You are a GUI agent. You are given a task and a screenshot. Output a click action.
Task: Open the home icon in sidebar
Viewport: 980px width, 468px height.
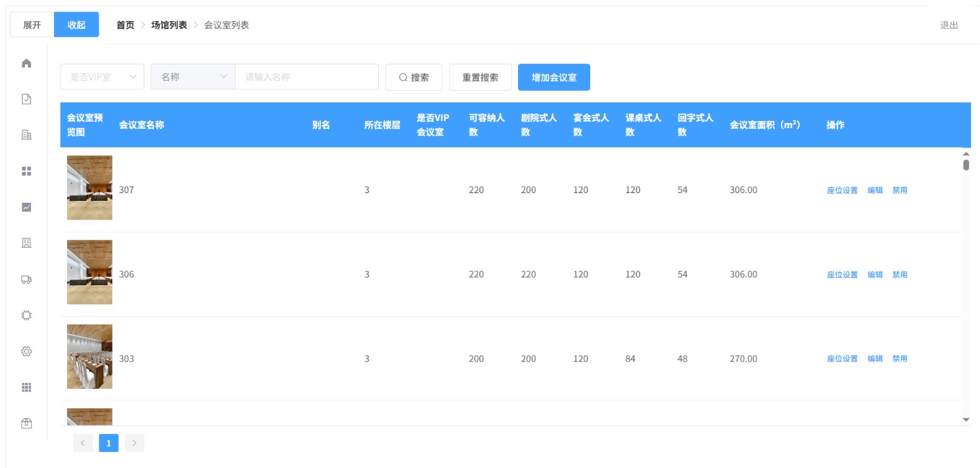pyautogui.click(x=26, y=63)
